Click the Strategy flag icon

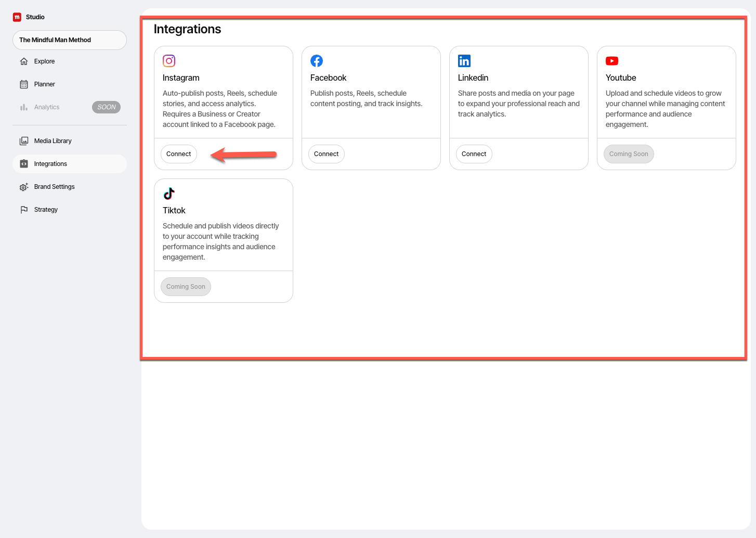tap(24, 210)
